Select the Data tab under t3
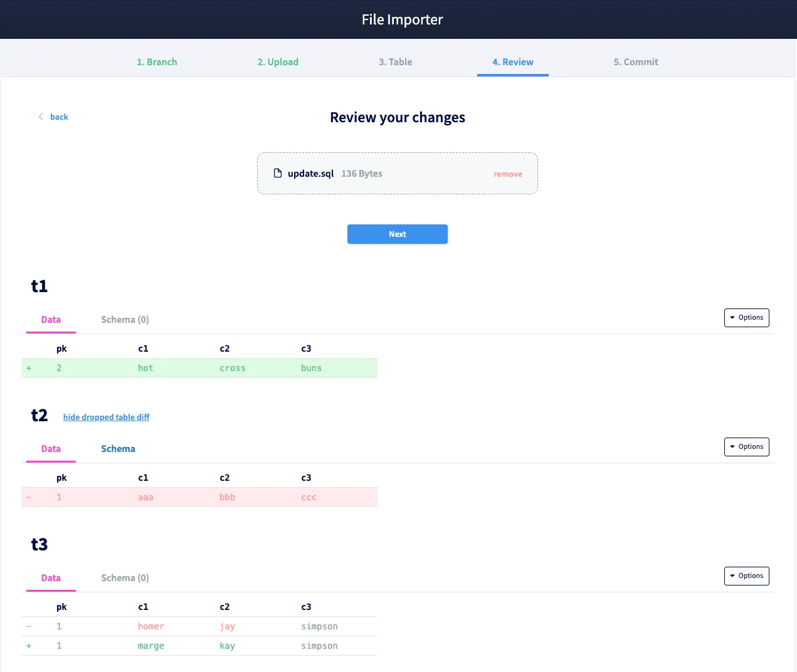797x672 pixels. point(51,578)
